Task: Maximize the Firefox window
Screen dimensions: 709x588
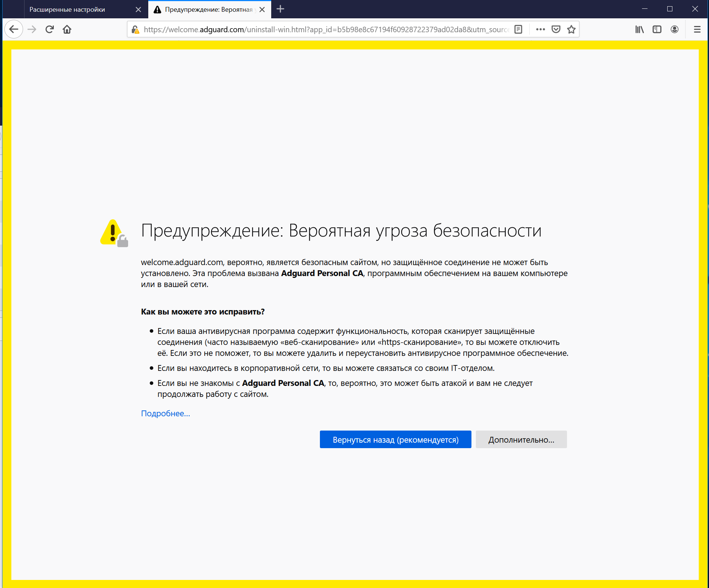Action: point(670,9)
